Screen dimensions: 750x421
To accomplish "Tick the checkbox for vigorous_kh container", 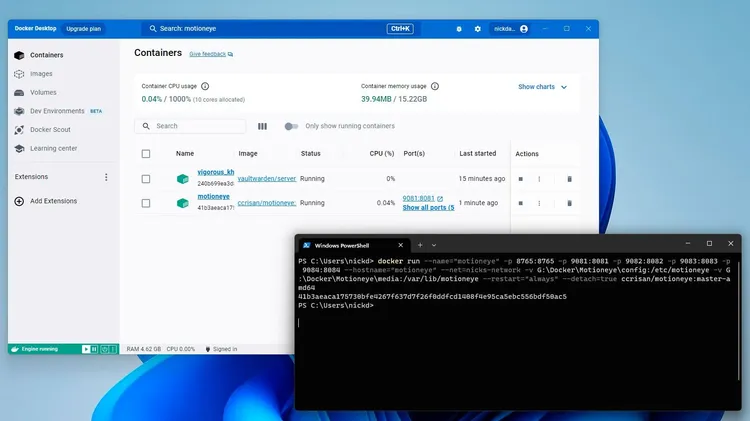I will (146, 179).
